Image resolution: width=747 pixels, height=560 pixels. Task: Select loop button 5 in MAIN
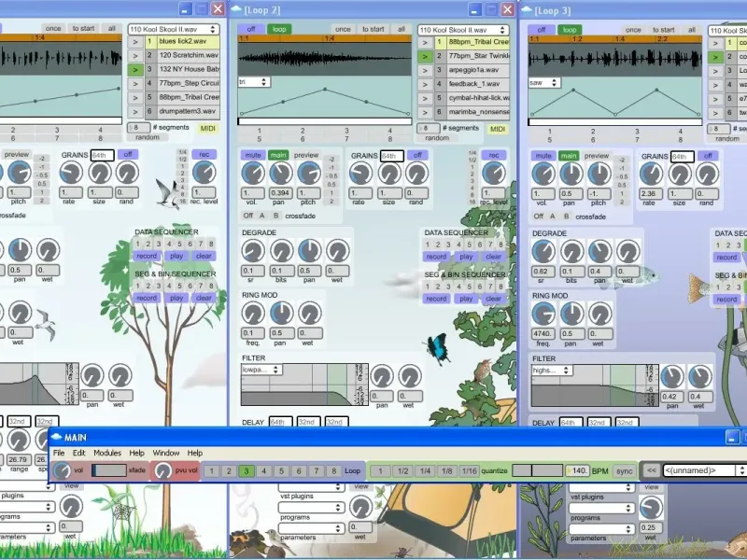[281, 471]
